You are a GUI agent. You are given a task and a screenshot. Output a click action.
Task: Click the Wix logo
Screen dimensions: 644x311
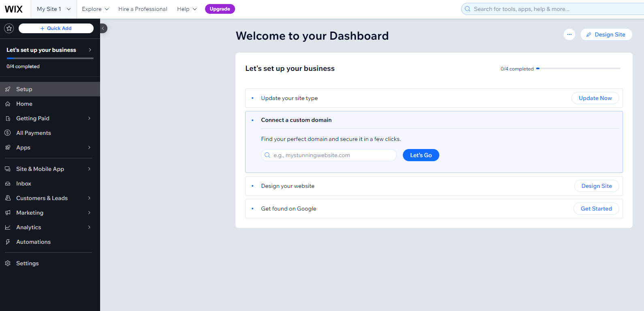tap(14, 9)
